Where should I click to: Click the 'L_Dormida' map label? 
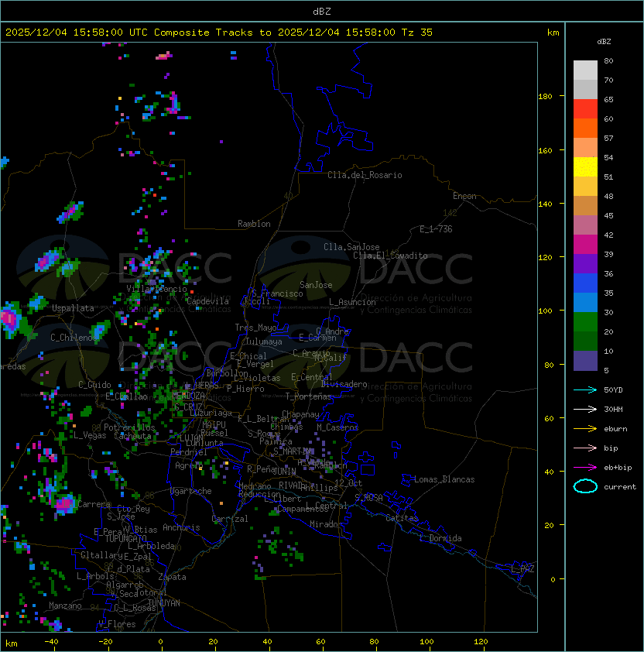point(440,538)
